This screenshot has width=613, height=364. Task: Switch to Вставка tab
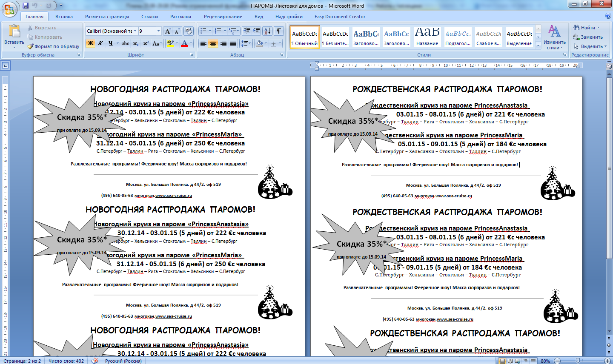64,17
